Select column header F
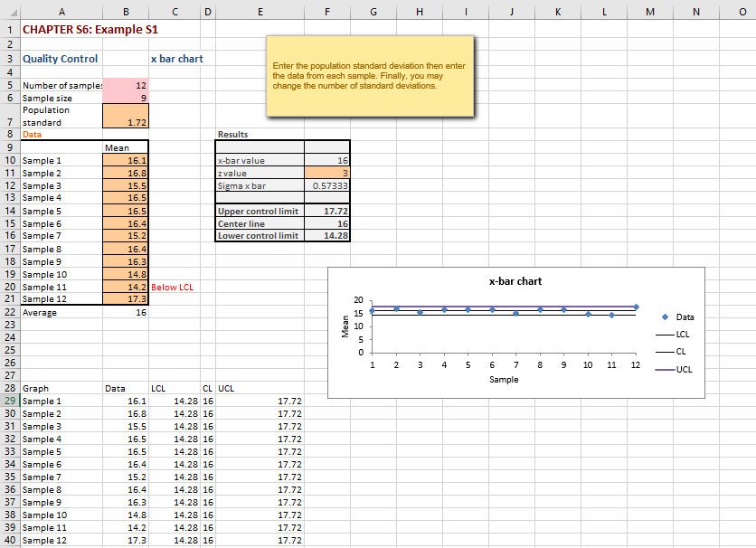756x548 pixels. 327,11
